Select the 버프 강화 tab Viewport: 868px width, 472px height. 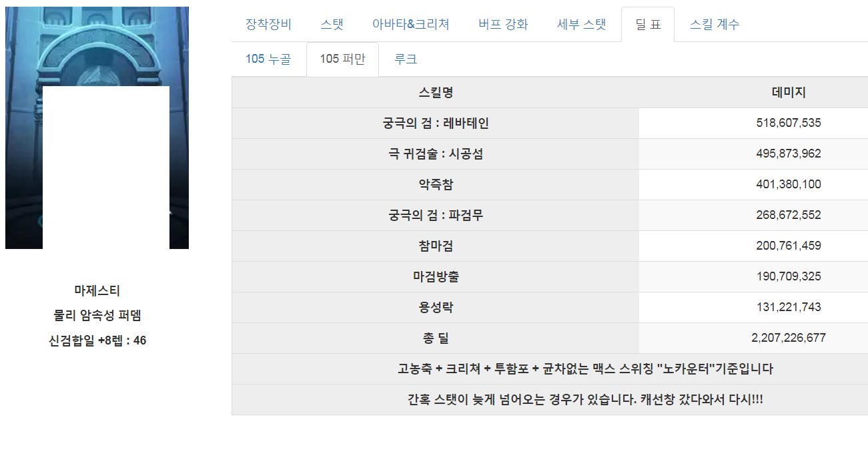click(x=503, y=25)
